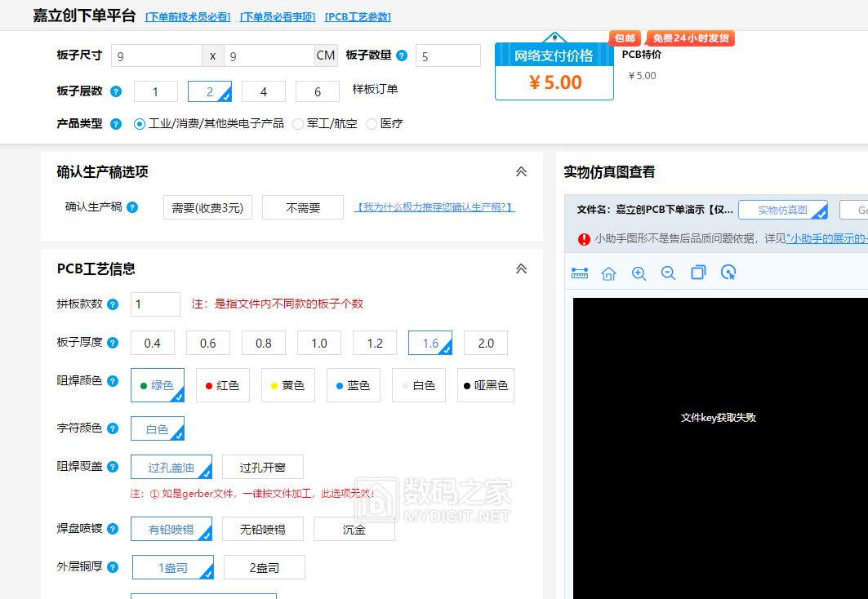
Task: Choose 1 layer board option
Action: pyautogui.click(x=155, y=91)
